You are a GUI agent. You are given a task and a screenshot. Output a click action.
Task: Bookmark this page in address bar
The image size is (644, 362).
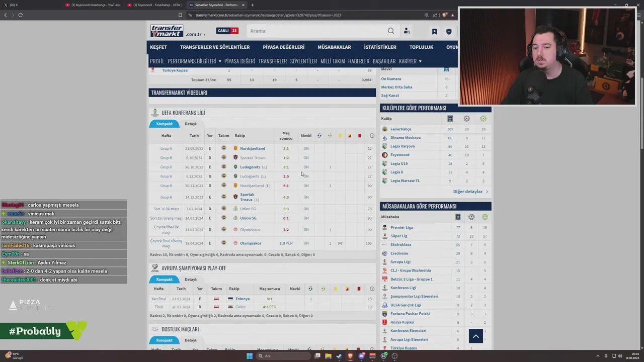(x=180, y=15)
